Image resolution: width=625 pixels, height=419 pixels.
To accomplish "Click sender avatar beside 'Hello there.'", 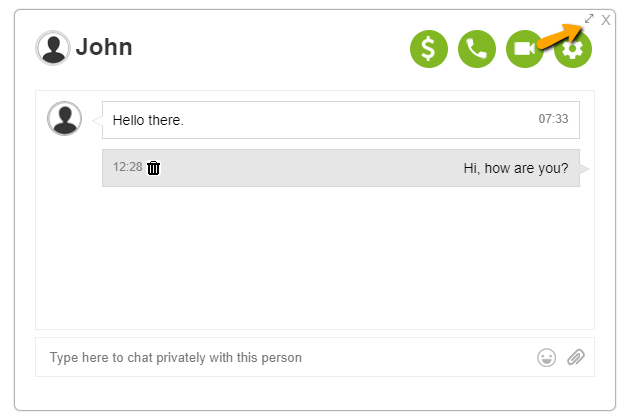I will point(65,119).
